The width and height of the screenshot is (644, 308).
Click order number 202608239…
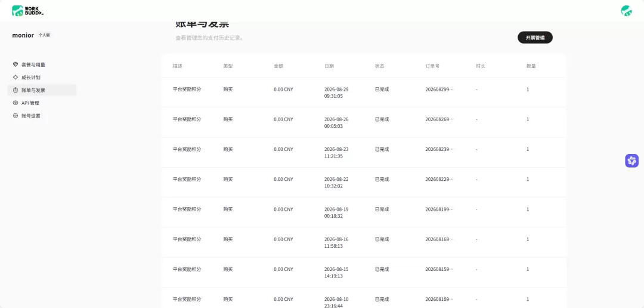[x=439, y=149]
